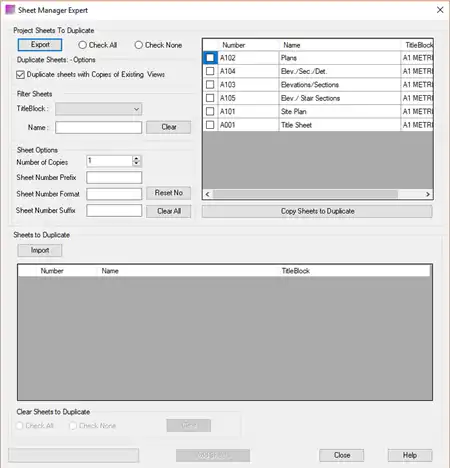Toggle Duplicate sheets with Copies of Existing Views

(x=20, y=75)
